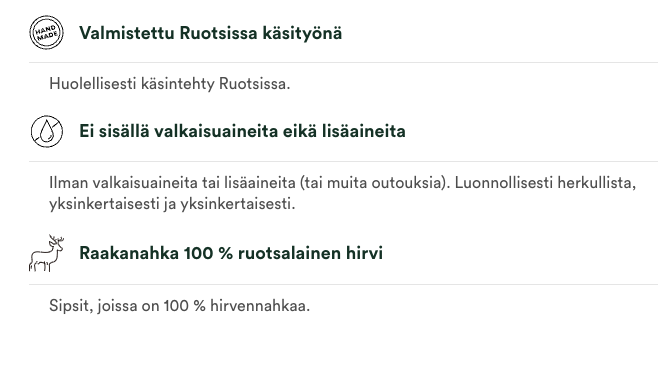
Task: Click the sentence Sipsit, joissa on 100 % hirvennahkaa
Action: point(179,306)
